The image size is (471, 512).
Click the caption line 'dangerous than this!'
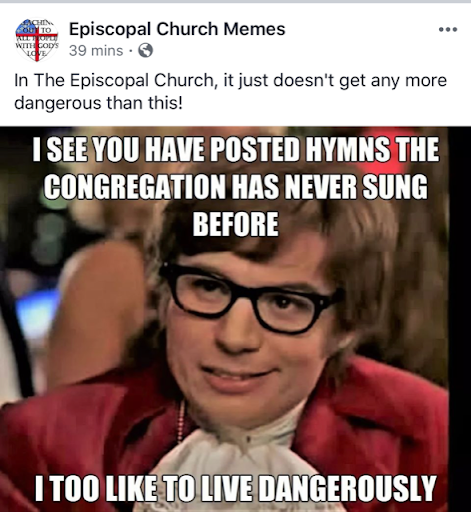[98, 103]
